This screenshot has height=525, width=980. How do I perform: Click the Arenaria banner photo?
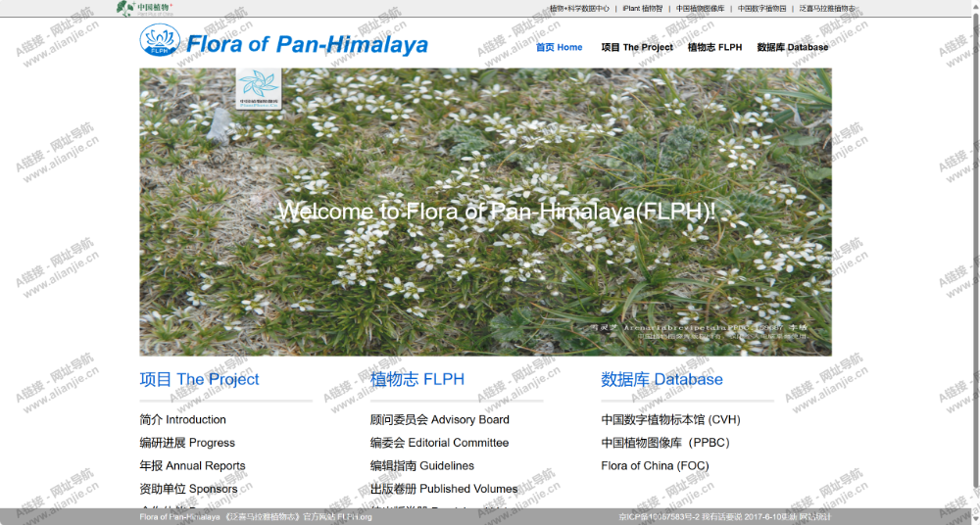(x=485, y=212)
